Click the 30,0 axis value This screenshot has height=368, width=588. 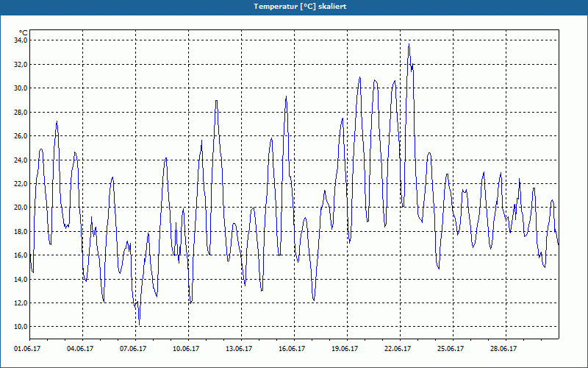pyautogui.click(x=21, y=88)
